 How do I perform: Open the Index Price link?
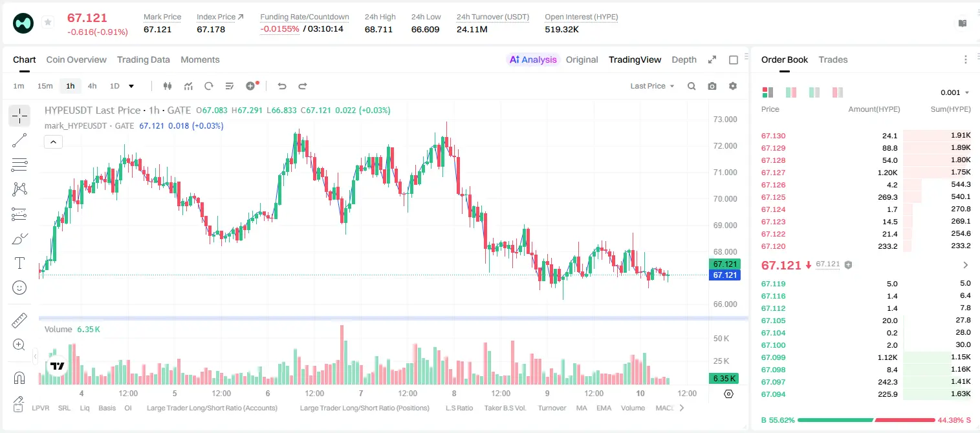tap(220, 17)
